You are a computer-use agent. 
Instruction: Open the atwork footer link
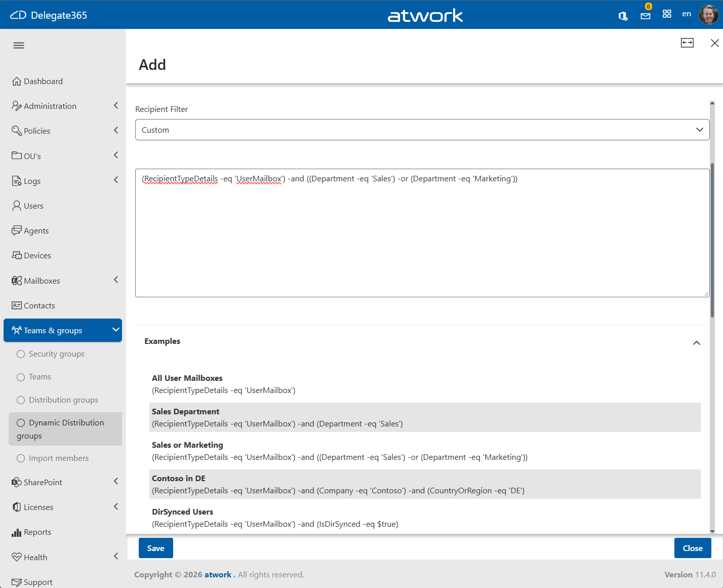click(218, 575)
